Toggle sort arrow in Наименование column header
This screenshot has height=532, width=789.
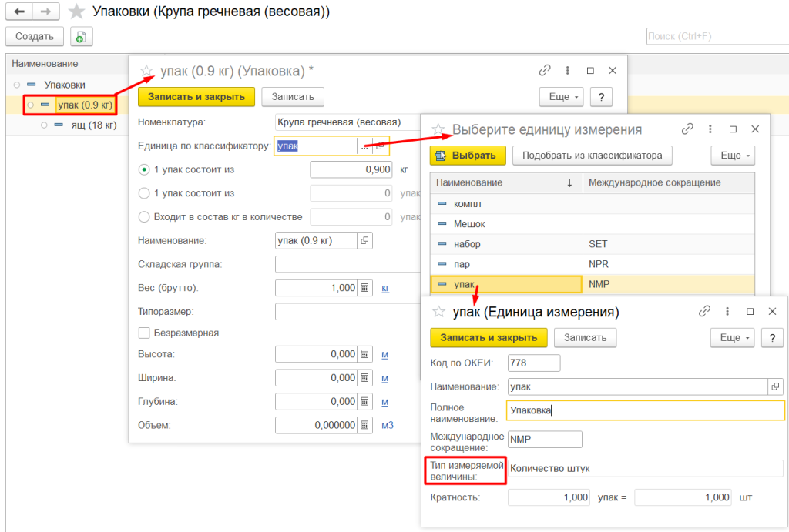(569, 183)
